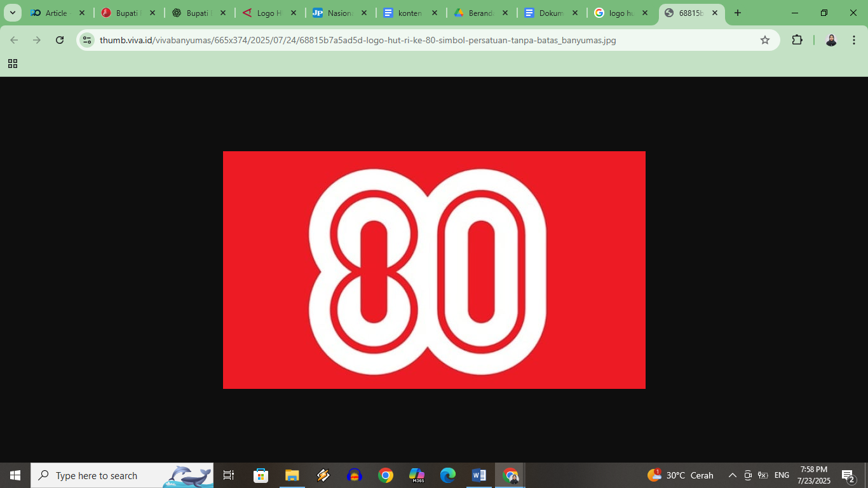868x488 pixels.
Task: Close the Berand Drive tab
Action: tap(505, 13)
